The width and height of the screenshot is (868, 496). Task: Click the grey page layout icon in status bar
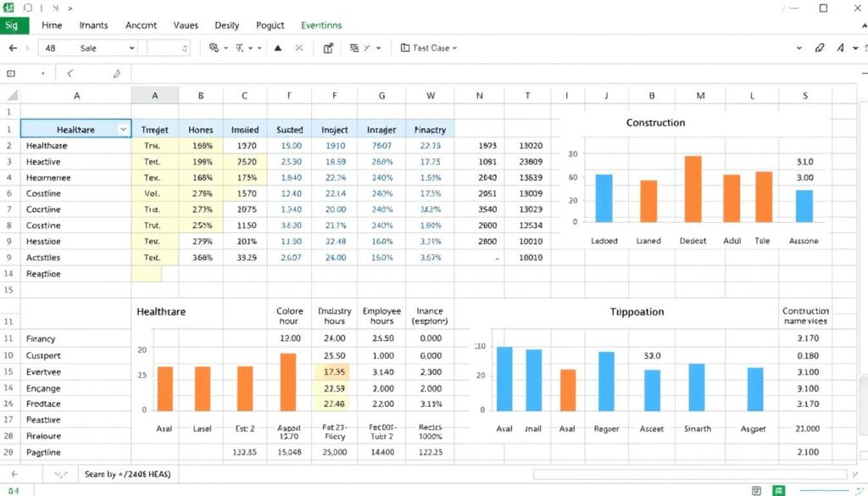coord(756,490)
